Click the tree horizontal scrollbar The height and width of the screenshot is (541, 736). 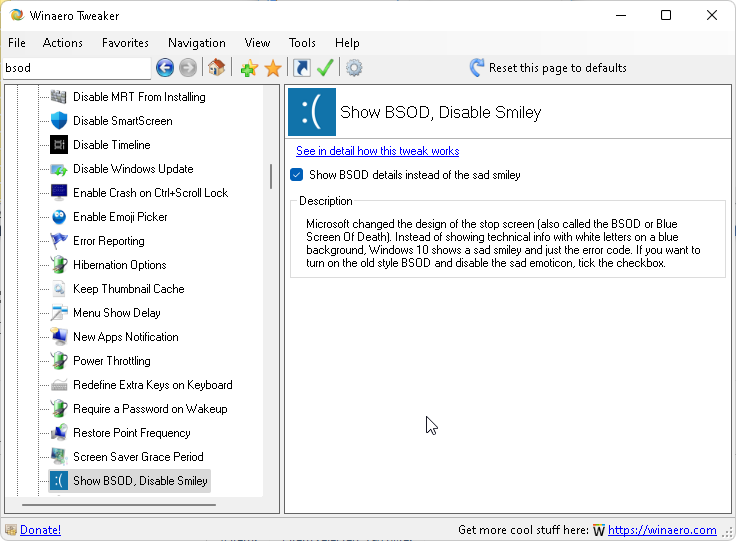click(x=119, y=505)
